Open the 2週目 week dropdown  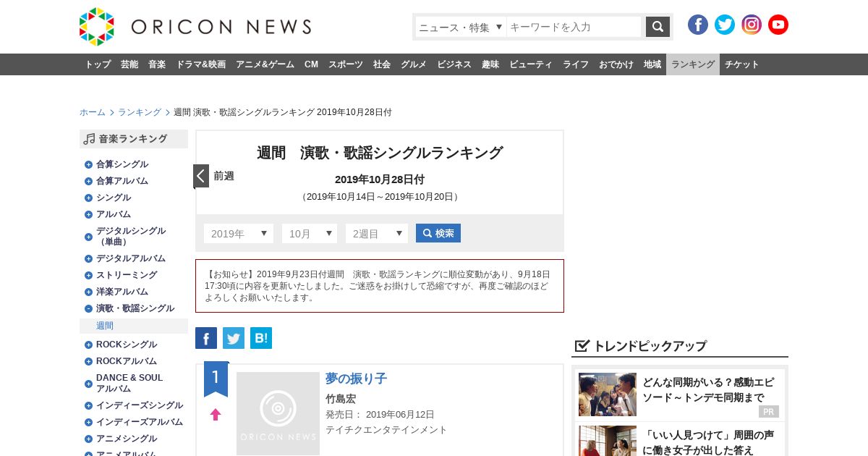[377, 233]
